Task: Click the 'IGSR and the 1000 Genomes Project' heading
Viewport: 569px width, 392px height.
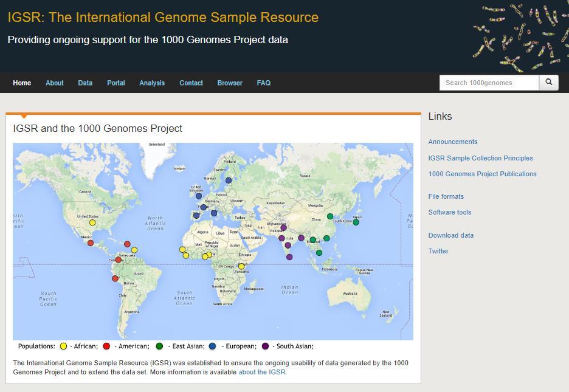Action: tap(98, 128)
